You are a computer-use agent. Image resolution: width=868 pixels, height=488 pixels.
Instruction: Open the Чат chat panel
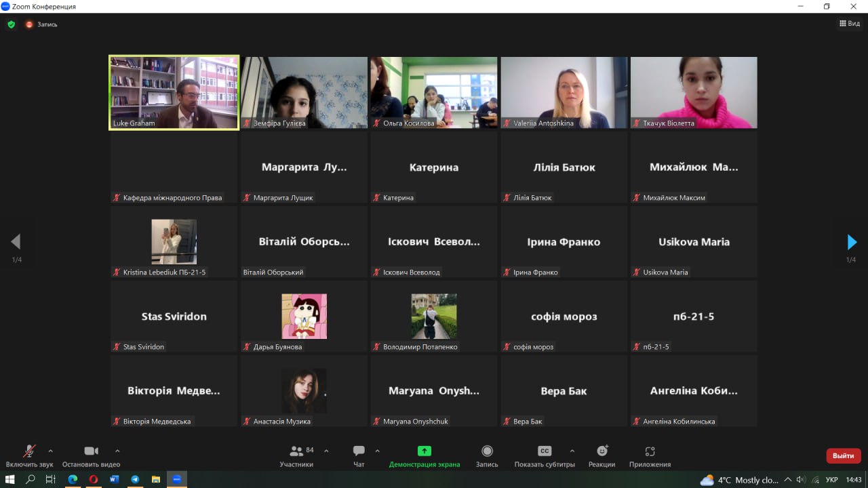pos(359,456)
